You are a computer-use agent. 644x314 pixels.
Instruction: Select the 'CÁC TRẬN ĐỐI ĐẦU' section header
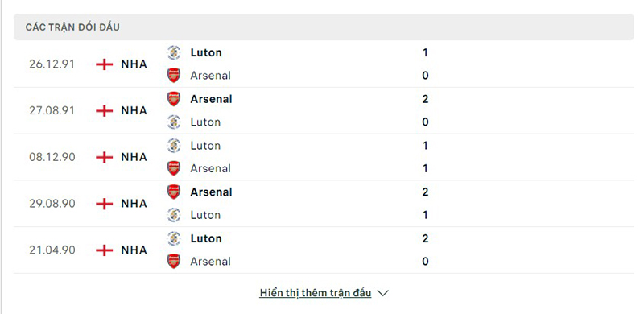pyautogui.click(x=324, y=27)
